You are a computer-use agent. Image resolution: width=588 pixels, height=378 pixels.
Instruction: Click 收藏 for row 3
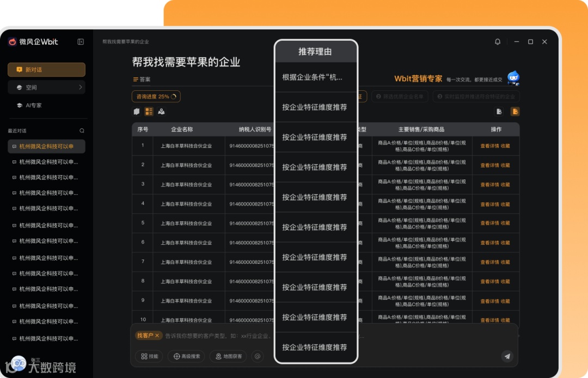coord(505,185)
